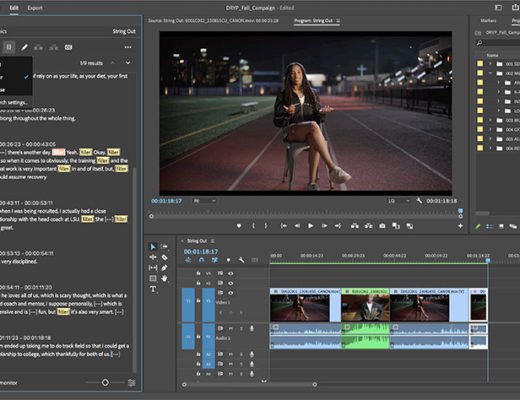
Task: Toggle Video 1 track output eye
Action: pos(231,293)
